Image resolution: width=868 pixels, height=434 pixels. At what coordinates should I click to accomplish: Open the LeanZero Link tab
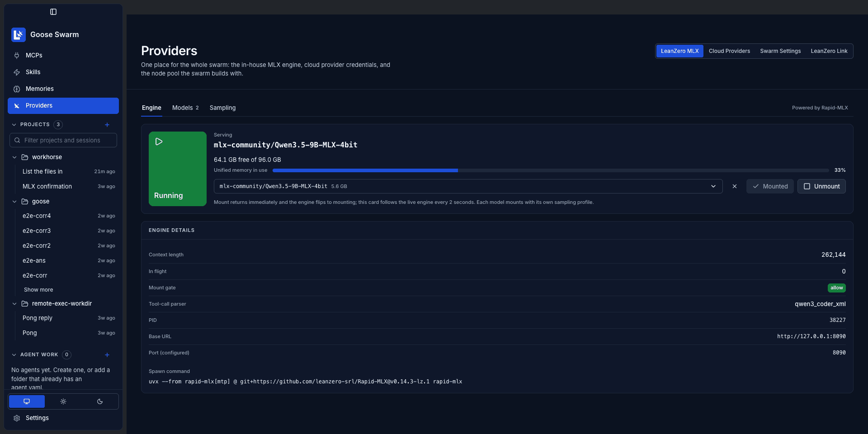(x=829, y=51)
